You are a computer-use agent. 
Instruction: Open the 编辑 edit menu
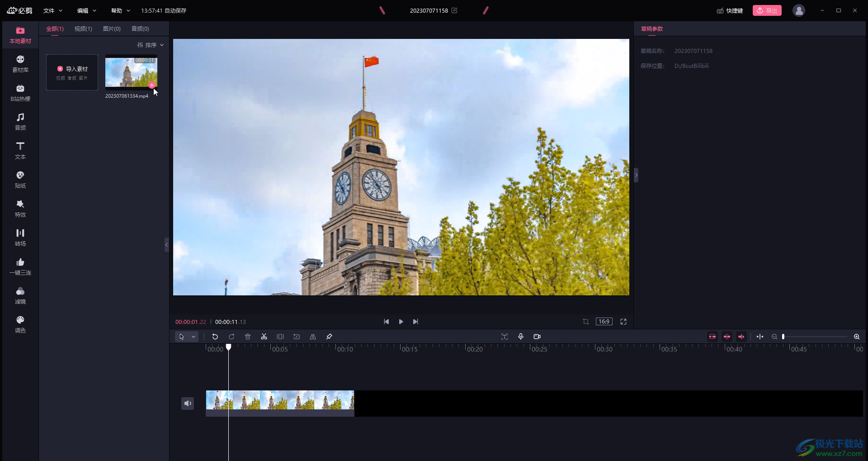[x=87, y=10]
